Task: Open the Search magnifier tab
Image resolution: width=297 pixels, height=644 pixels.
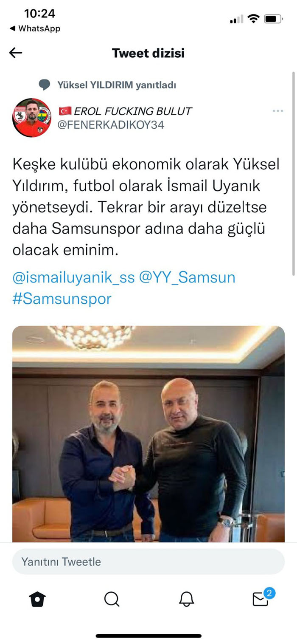Action: pyautogui.click(x=112, y=599)
